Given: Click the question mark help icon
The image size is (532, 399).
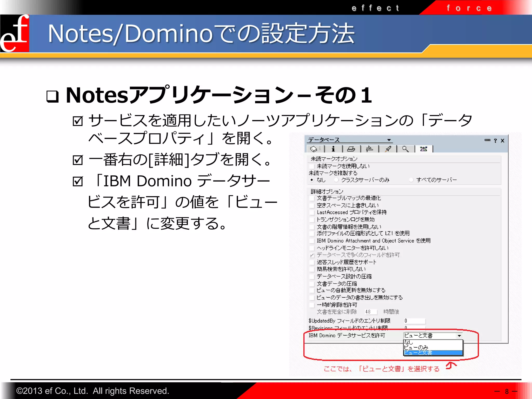Looking at the screenshot, I should point(495,141).
